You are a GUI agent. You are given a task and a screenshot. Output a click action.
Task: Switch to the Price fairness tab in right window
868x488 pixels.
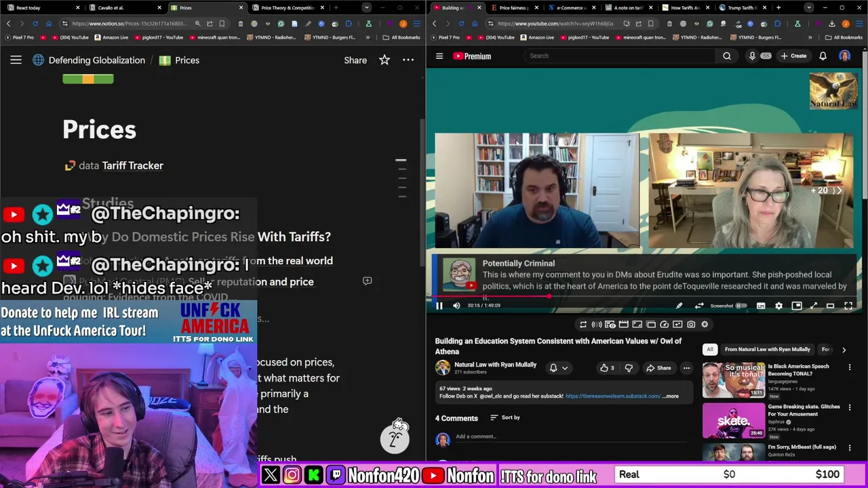[513, 7]
